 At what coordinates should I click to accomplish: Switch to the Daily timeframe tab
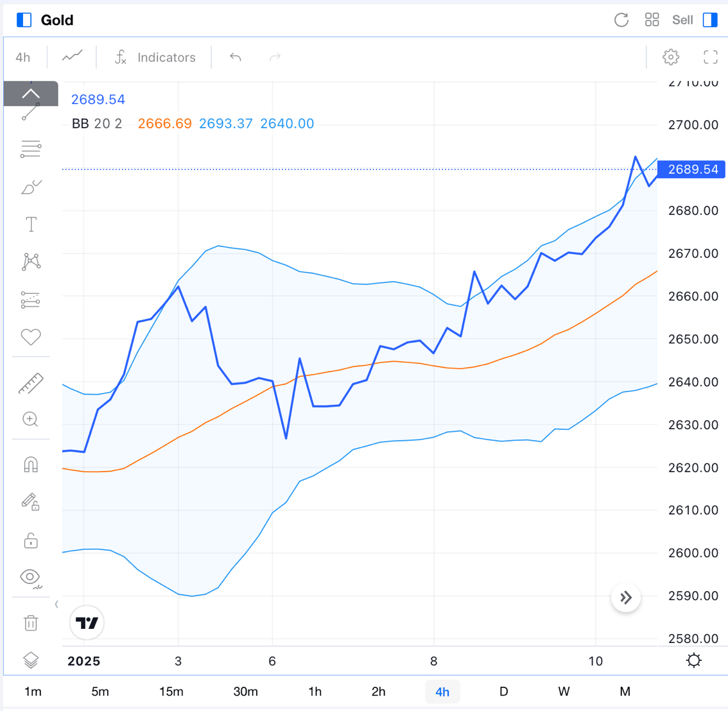coord(503,692)
